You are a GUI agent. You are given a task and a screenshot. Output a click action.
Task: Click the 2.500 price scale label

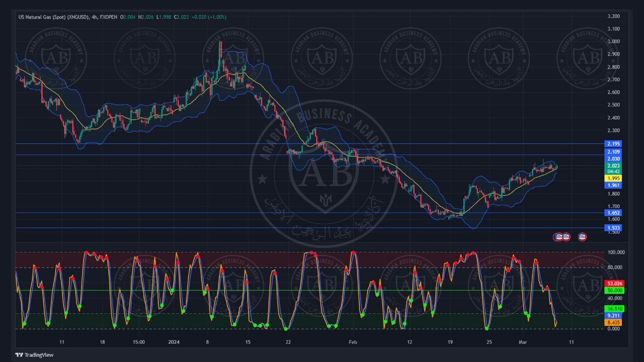614,105
